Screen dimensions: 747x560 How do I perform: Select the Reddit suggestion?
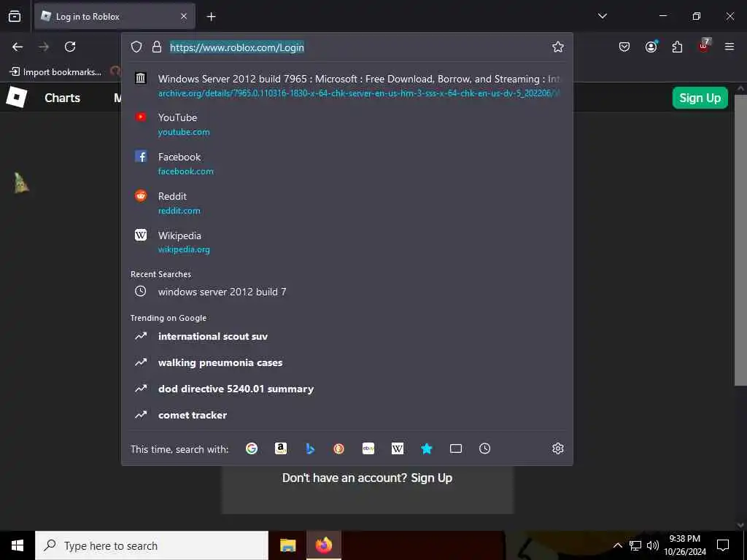[347, 203]
